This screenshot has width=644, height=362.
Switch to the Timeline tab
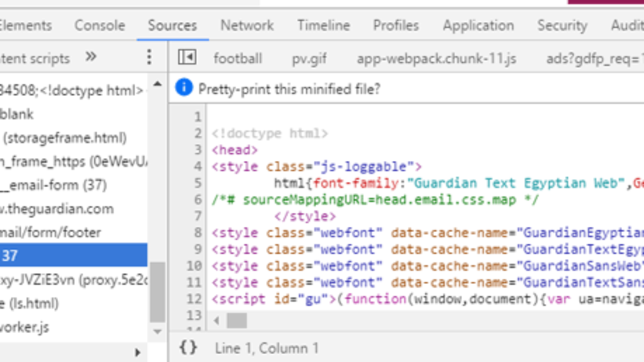(324, 25)
